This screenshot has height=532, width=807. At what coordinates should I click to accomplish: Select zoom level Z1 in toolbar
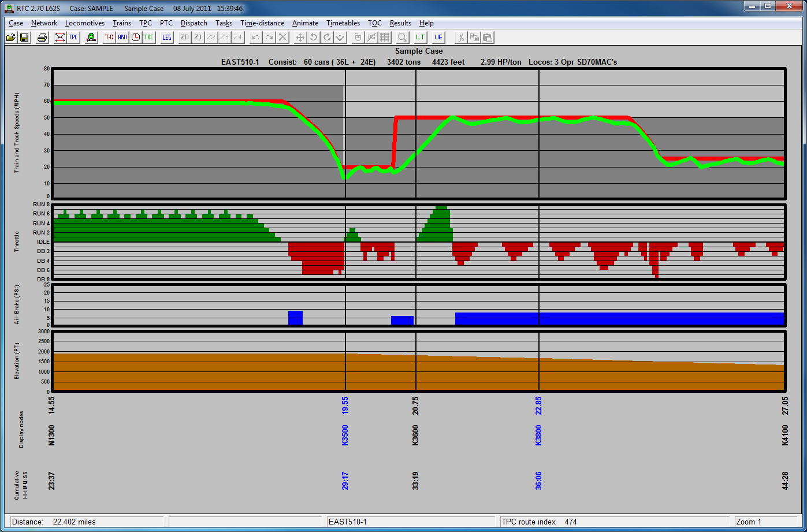198,38
